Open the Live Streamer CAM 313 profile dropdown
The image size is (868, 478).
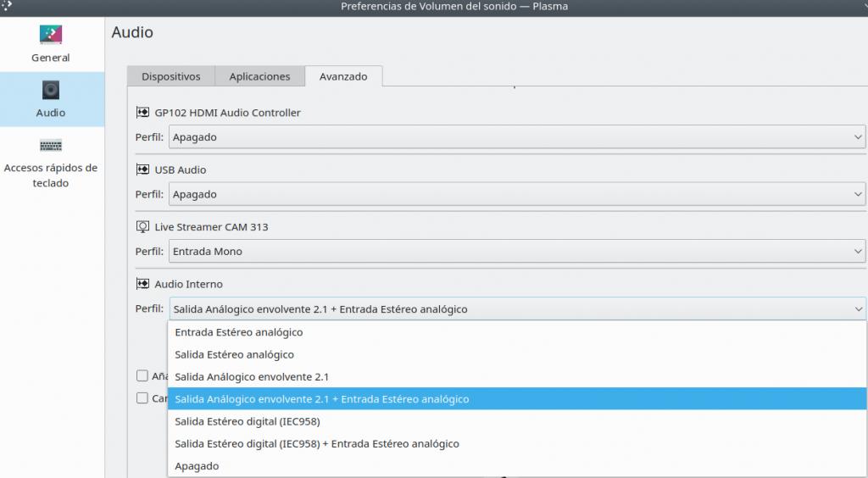[516, 252]
